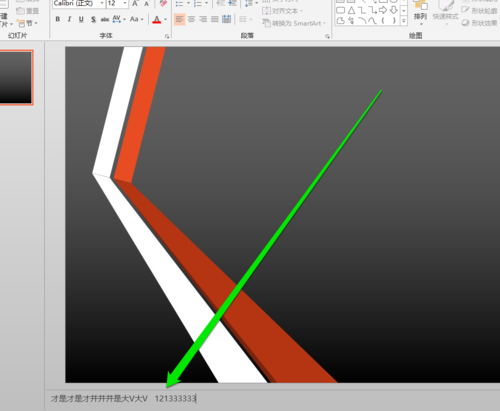Align text left

pos(180,19)
